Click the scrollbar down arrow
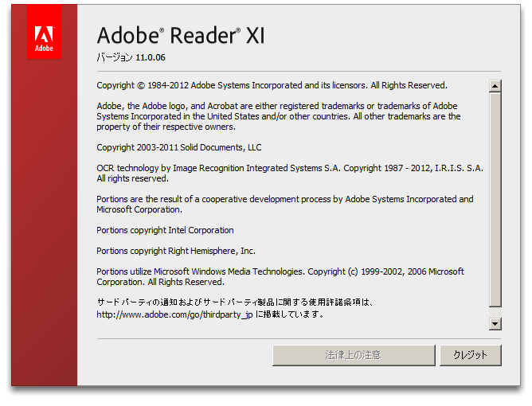 coord(495,324)
